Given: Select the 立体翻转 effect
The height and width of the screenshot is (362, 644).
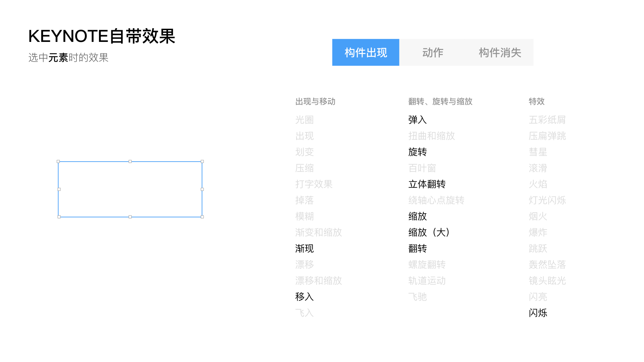Looking at the screenshot, I should click(427, 184).
